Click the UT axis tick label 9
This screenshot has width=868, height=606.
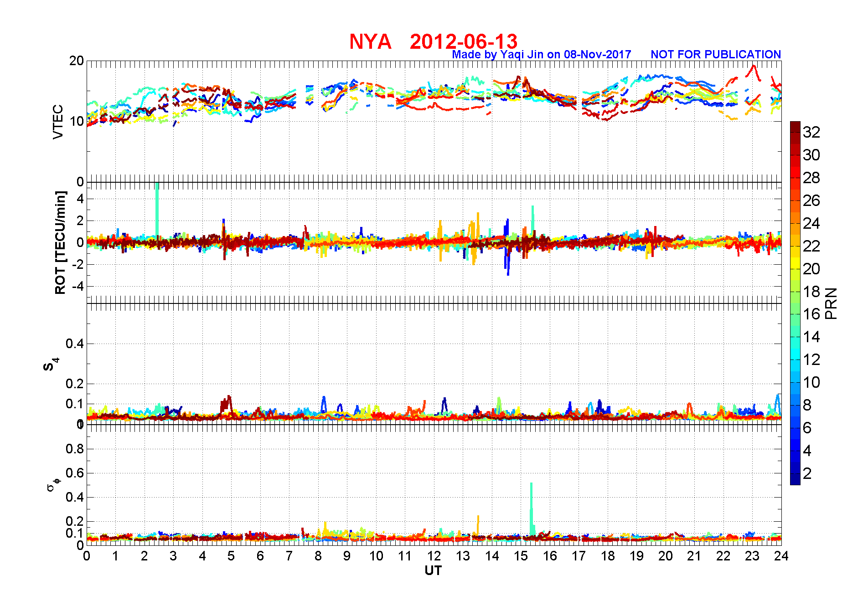pos(347,556)
